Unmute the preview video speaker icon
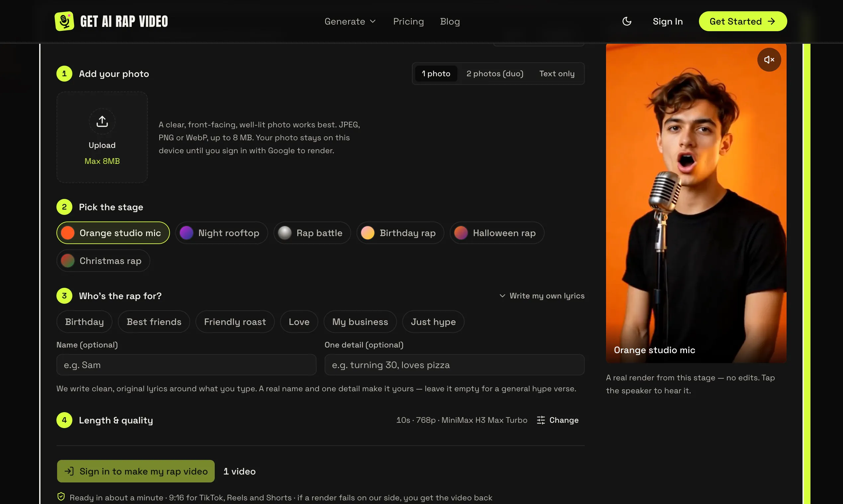Image resolution: width=843 pixels, height=504 pixels. pyautogui.click(x=769, y=60)
